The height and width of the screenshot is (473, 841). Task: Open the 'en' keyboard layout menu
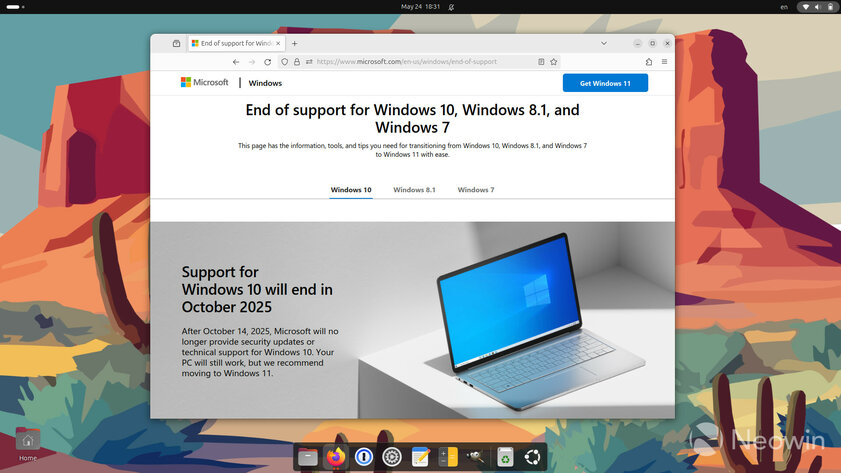pyautogui.click(x=784, y=7)
